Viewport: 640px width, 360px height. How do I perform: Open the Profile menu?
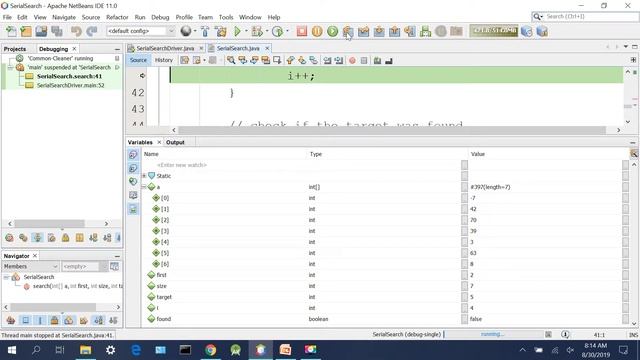[x=184, y=17]
